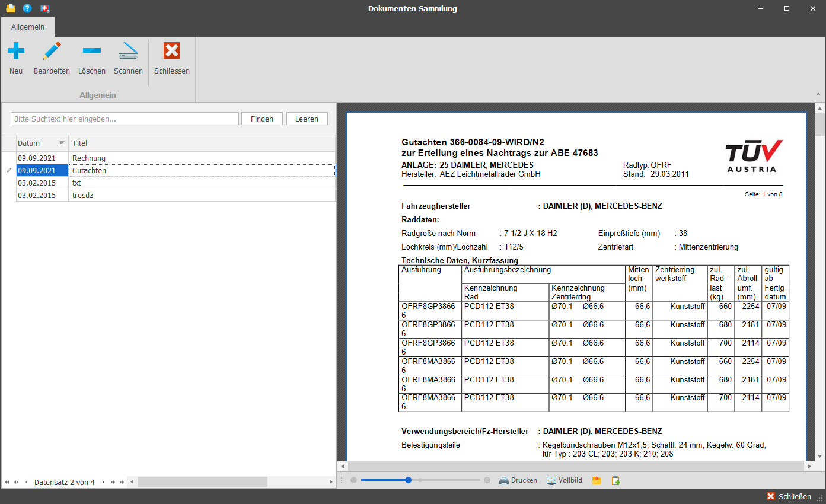
Task: Click the Bearbeiten pencil icon
Action: (x=52, y=52)
